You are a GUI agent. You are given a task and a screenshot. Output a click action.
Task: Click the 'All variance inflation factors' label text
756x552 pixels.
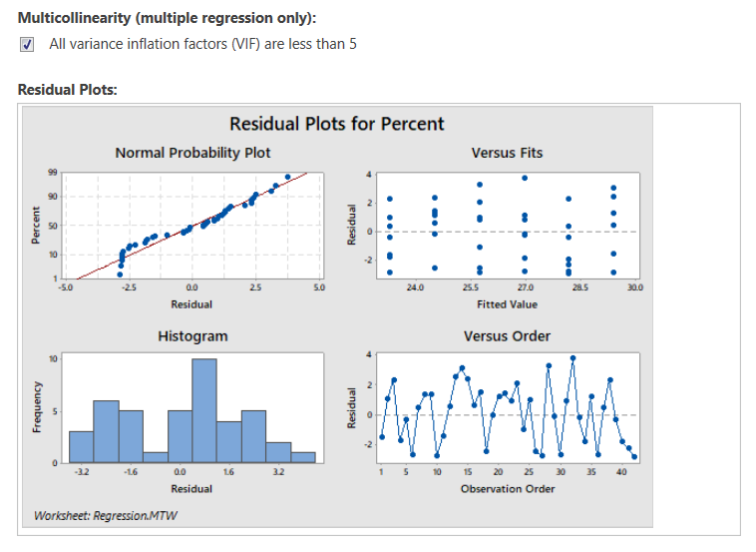(x=202, y=44)
